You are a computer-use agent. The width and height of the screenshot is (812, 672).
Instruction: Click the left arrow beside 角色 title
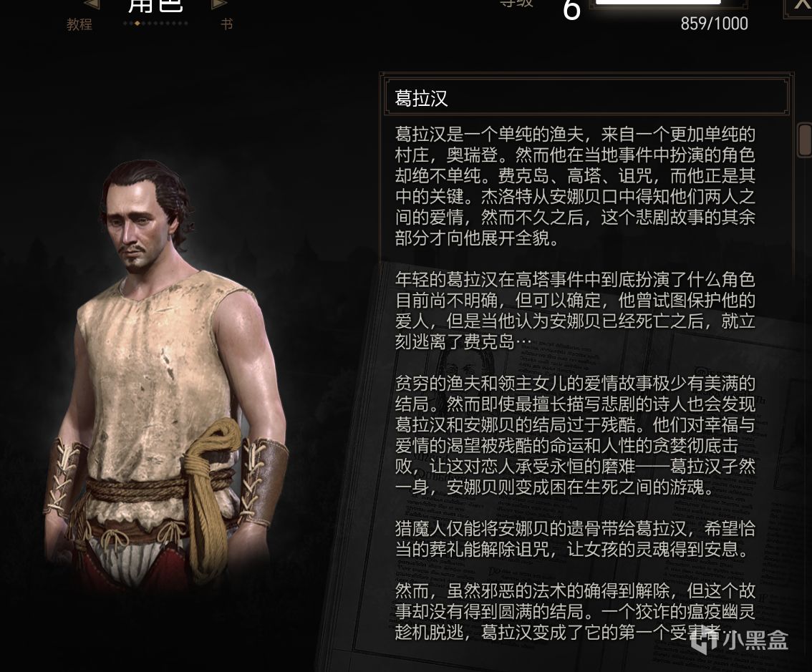coord(92,4)
